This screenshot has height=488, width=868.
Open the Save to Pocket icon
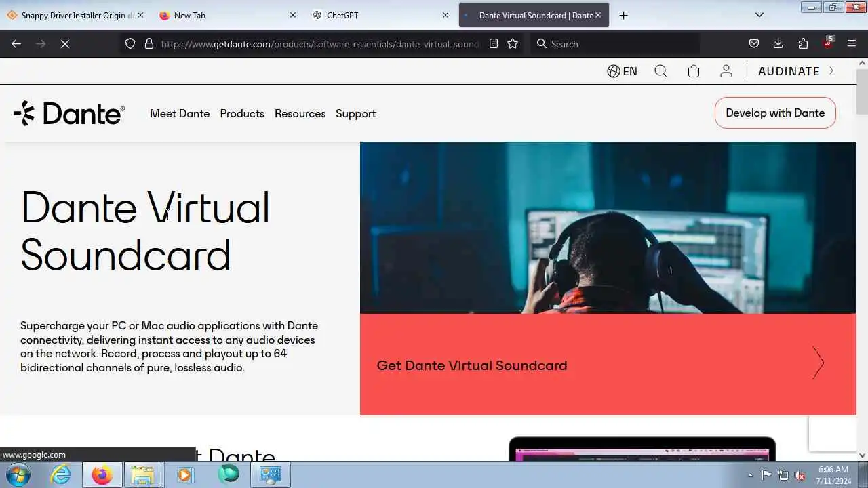pyautogui.click(x=754, y=43)
